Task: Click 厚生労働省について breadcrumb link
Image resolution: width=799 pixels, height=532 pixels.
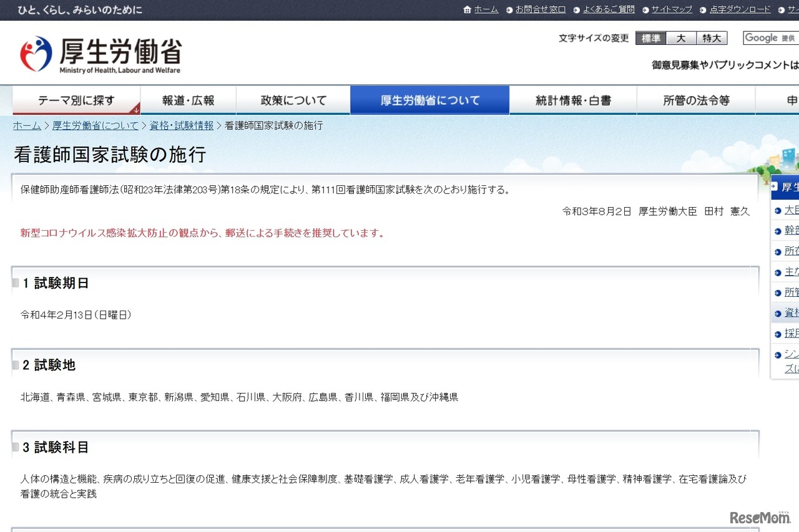Action: (x=96, y=125)
